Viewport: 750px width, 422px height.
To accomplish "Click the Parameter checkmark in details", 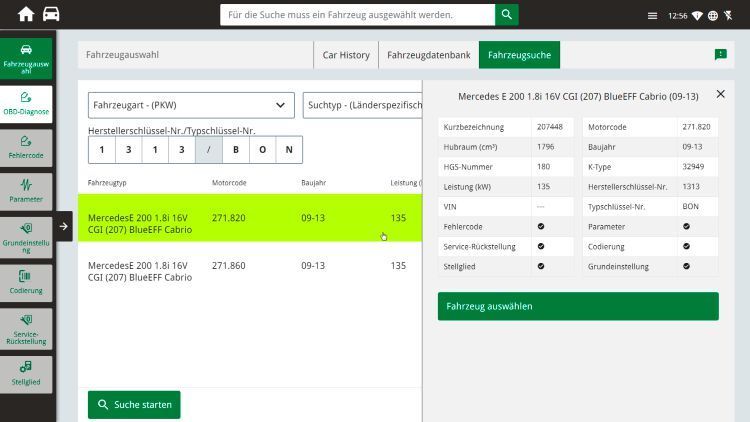I will pos(686,226).
